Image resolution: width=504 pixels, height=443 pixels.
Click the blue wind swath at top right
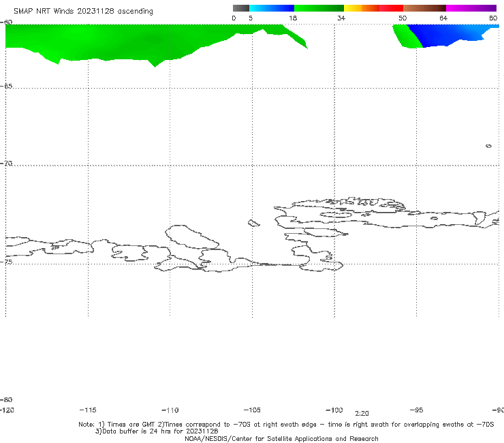coord(450,35)
